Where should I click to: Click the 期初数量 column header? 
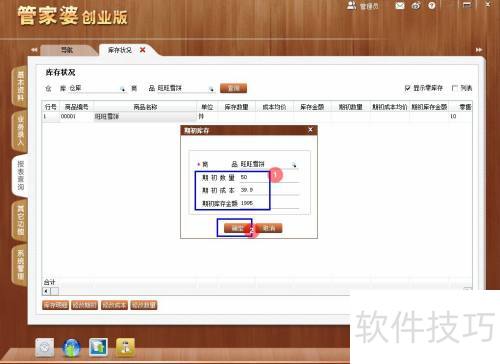tap(350, 107)
